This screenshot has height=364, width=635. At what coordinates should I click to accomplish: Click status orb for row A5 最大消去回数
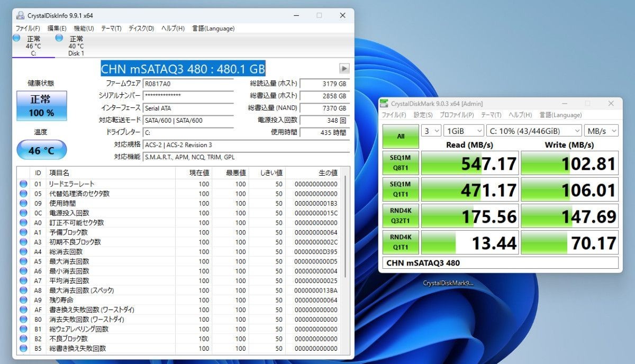click(23, 261)
